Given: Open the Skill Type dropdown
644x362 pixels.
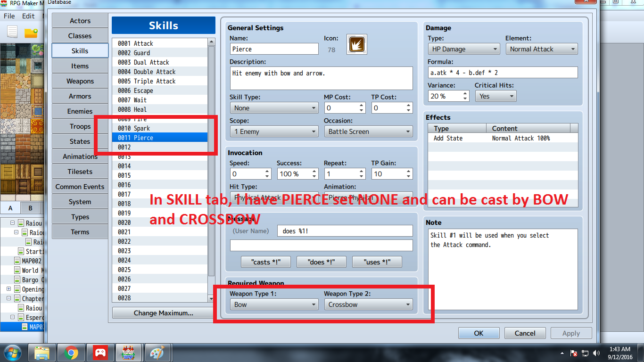Looking at the screenshot, I should pyautogui.click(x=274, y=108).
